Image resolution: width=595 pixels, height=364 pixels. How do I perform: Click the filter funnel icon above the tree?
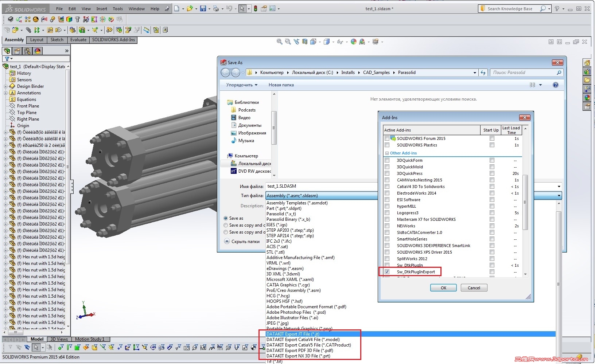coord(7,59)
